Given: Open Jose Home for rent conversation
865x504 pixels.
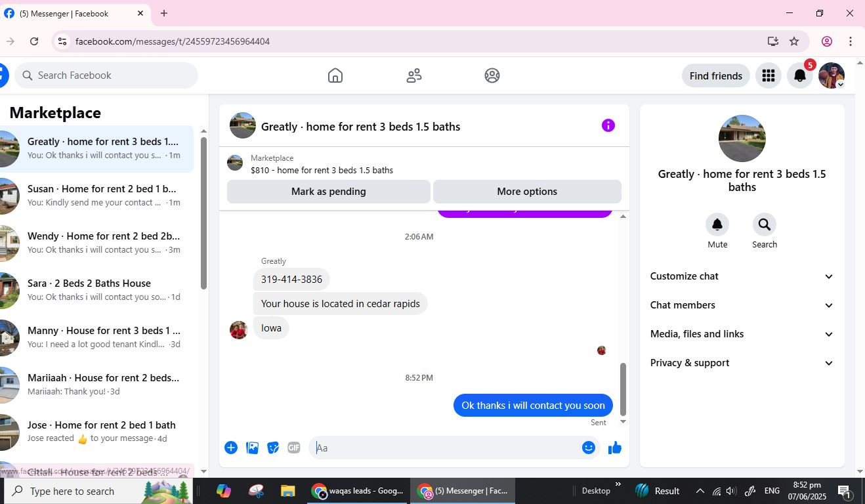Looking at the screenshot, I should (x=97, y=432).
